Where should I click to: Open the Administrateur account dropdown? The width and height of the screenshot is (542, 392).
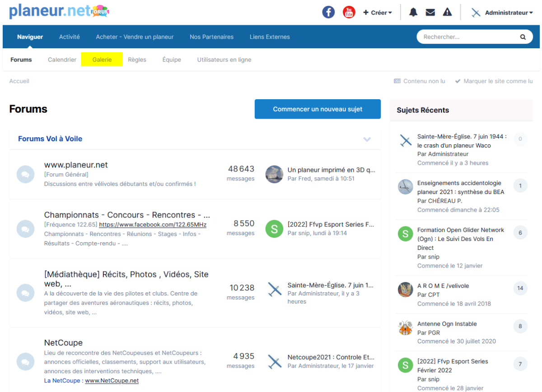509,13
